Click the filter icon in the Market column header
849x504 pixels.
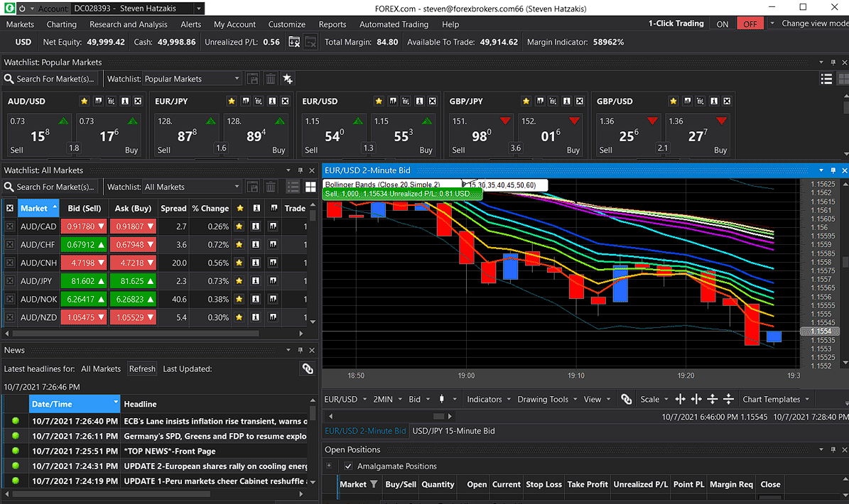click(x=374, y=484)
